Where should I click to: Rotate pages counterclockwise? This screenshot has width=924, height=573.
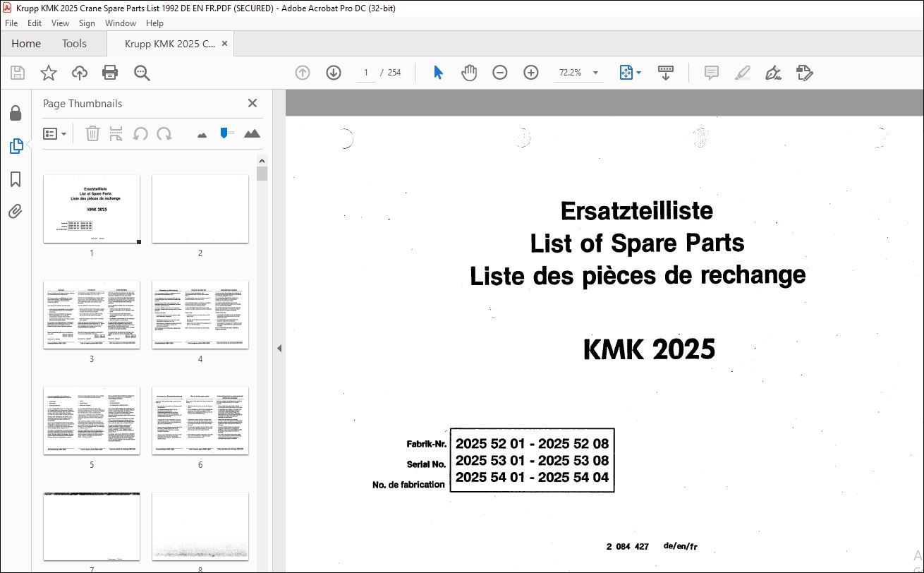pos(140,133)
